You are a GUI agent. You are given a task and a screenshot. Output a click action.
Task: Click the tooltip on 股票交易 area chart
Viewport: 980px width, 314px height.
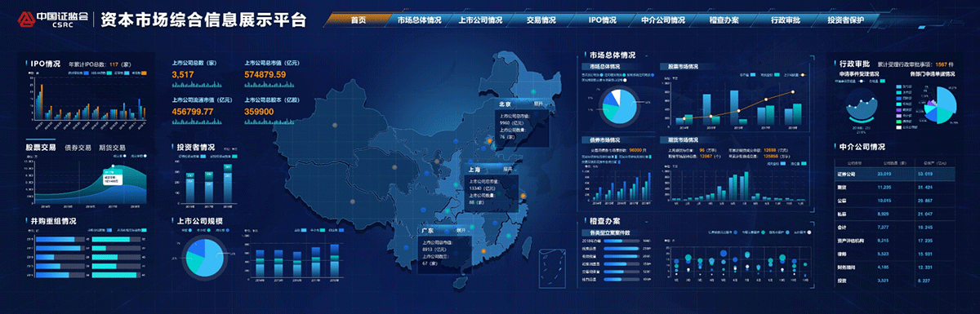tap(112, 177)
